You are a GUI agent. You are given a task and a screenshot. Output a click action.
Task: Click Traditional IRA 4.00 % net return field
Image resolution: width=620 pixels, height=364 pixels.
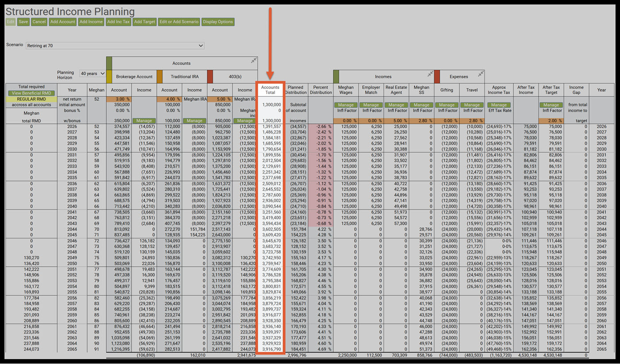169,99
